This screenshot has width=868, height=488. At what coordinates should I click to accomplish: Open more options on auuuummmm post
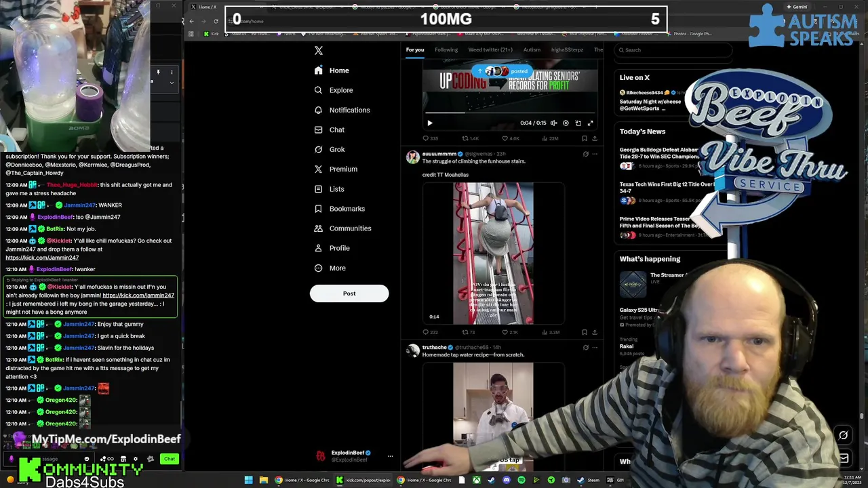click(x=595, y=154)
